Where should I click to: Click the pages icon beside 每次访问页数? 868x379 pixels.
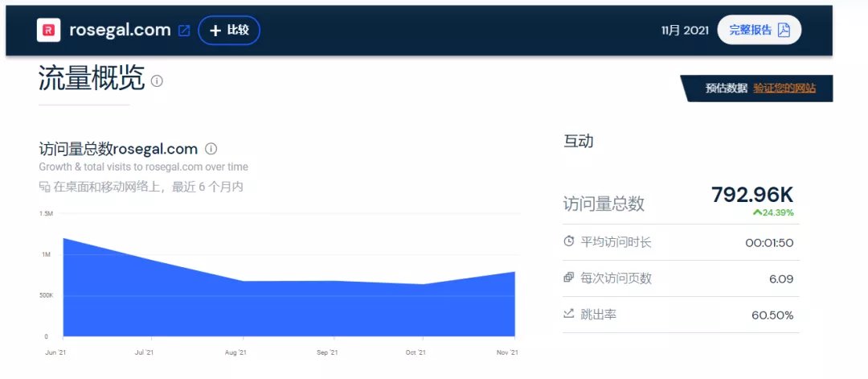[568, 278]
